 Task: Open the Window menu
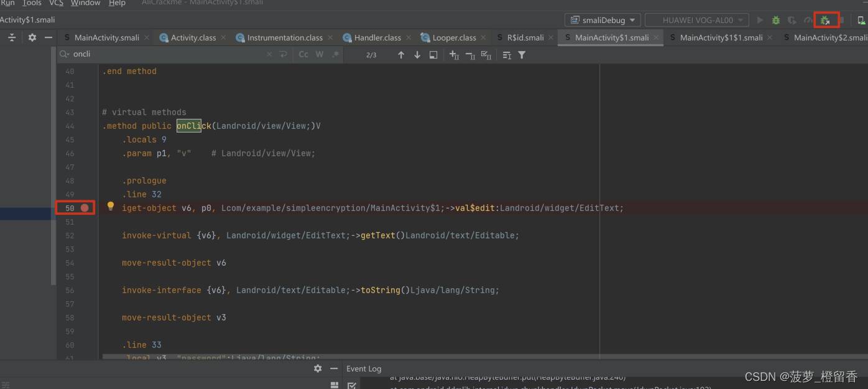click(86, 3)
